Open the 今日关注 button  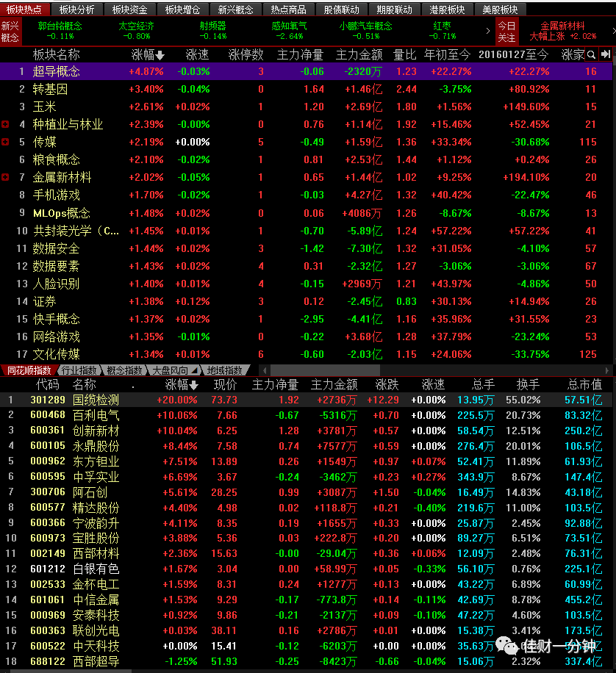[506, 32]
